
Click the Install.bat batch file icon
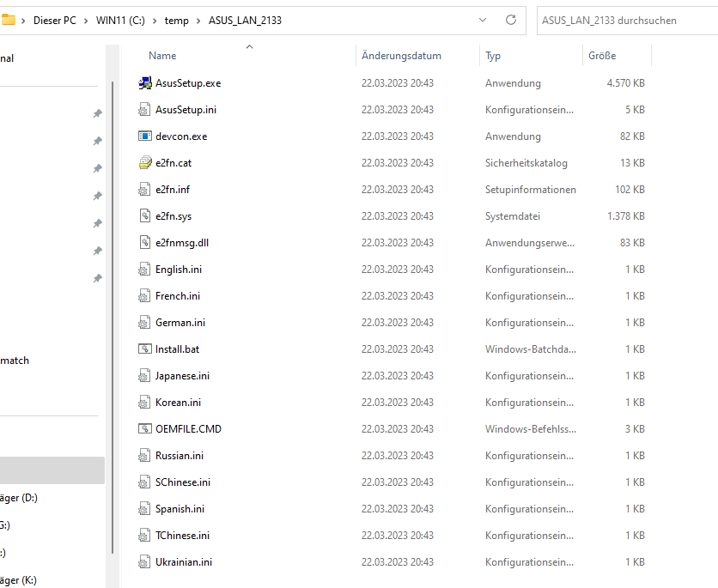click(144, 349)
